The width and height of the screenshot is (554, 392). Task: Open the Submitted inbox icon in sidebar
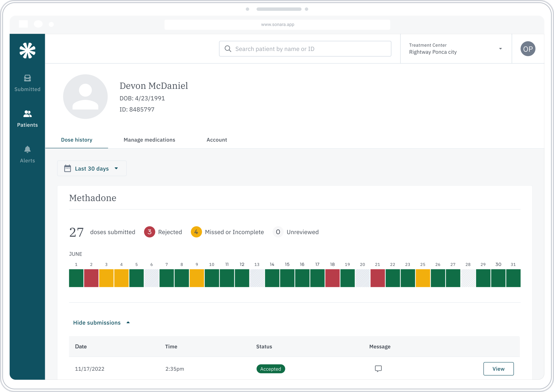[x=27, y=78]
